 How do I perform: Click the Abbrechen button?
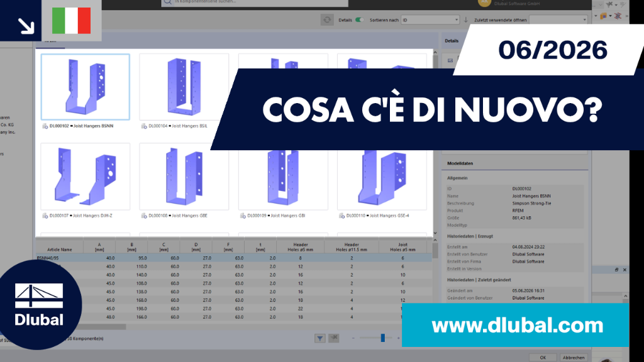pyautogui.click(x=574, y=358)
